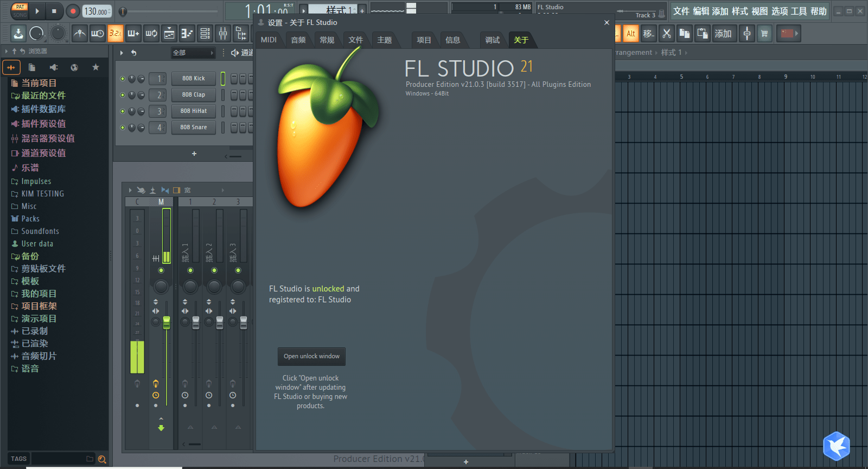Image resolution: width=868 pixels, height=469 pixels.
Task: Select the browser all-items icon
Action: [x=11, y=67]
